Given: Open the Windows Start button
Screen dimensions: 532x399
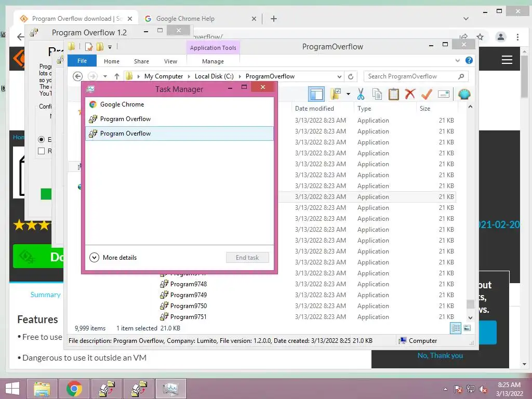Looking at the screenshot, I should [12, 389].
